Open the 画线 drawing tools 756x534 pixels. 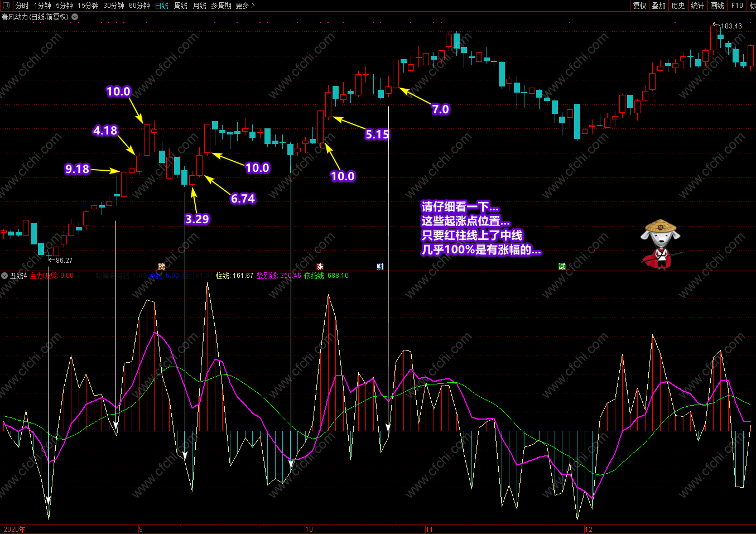717,6
